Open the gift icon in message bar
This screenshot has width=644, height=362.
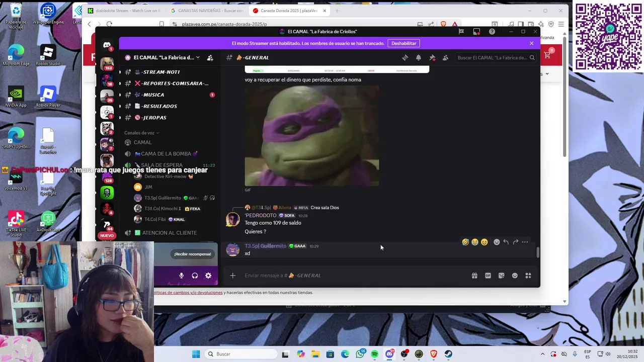coord(474,276)
